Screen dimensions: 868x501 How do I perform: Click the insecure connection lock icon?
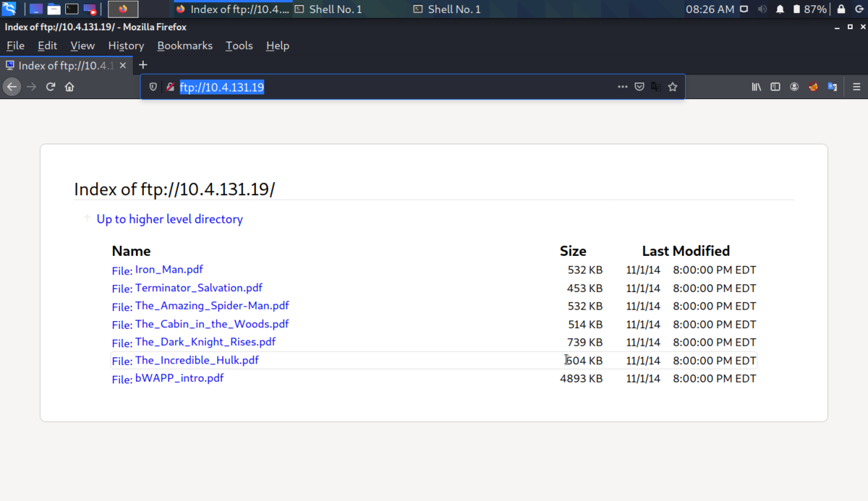171,87
